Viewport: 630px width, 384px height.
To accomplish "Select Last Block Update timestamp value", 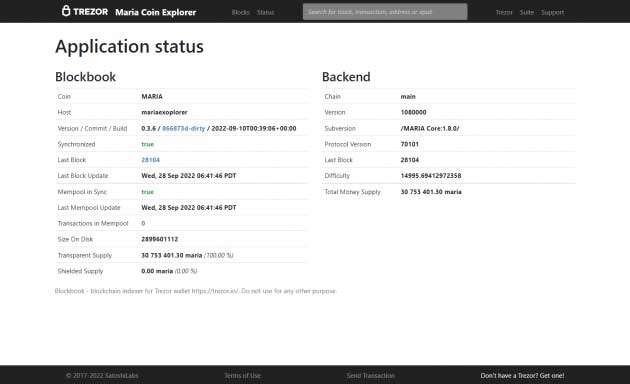I will (x=189, y=176).
